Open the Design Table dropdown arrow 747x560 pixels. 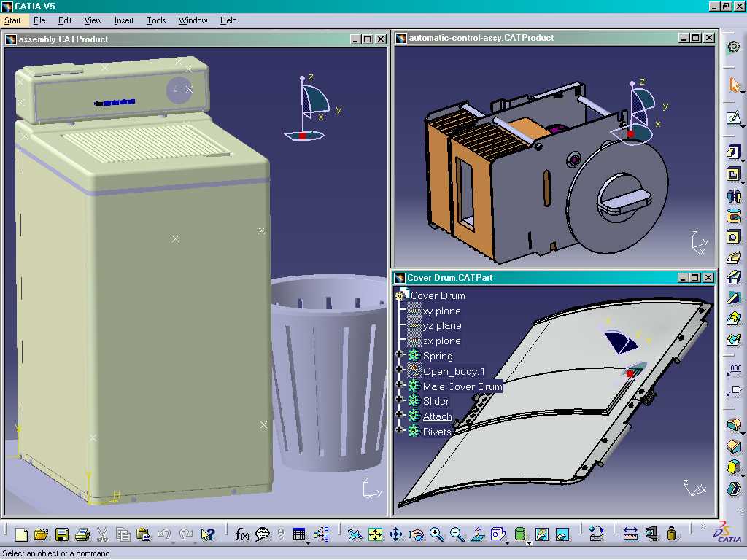point(309,542)
